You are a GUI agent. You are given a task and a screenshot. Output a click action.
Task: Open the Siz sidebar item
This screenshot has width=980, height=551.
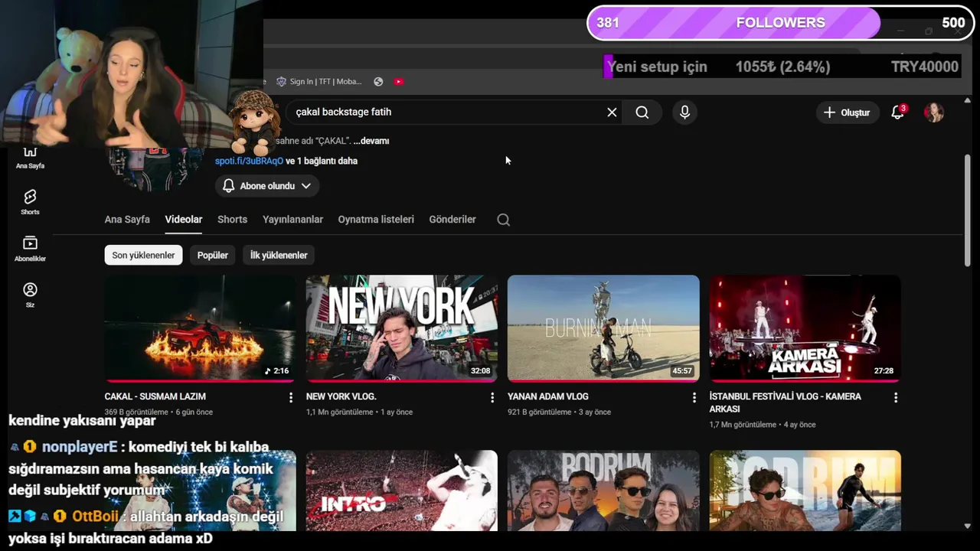tap(30, 295)
